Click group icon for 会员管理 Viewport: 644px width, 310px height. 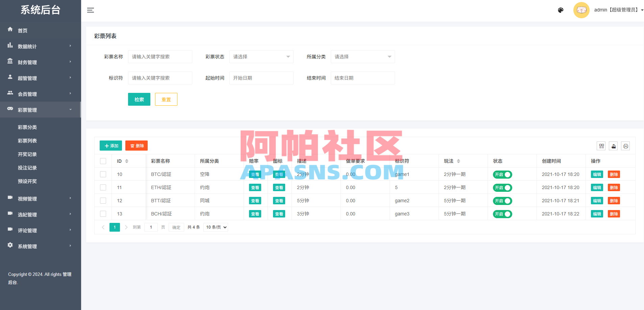10,93
